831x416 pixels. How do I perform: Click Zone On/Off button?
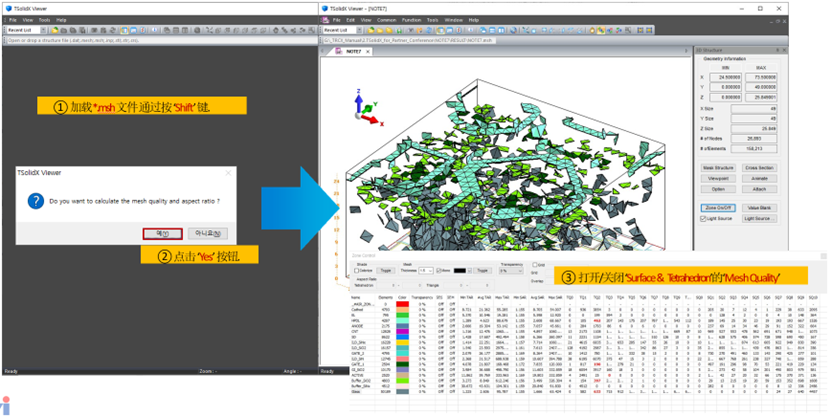pyautogui.click(x=718, y=208)
